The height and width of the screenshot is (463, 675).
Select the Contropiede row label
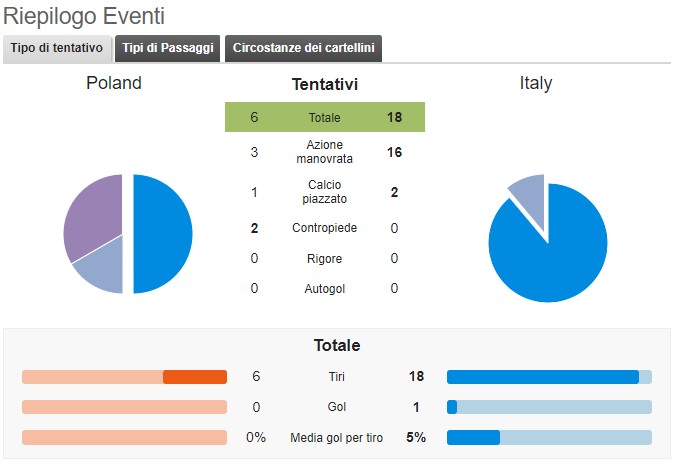coord(324,228)
